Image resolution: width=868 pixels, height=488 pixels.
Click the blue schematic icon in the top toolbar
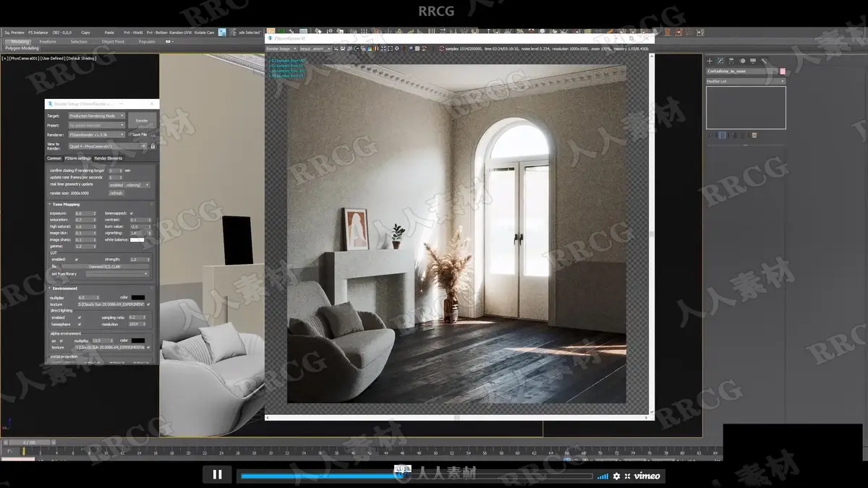click(222, 33)
